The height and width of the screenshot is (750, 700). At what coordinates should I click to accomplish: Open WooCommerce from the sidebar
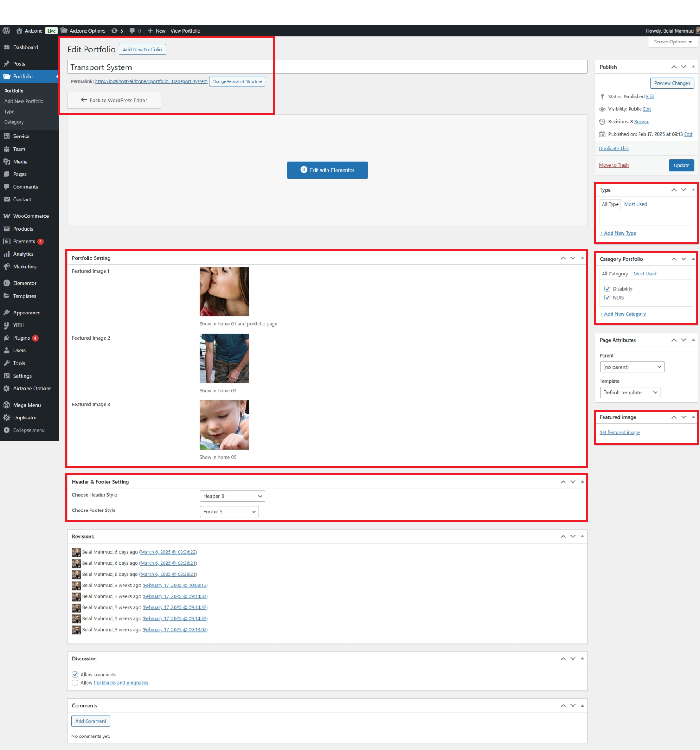[31, 216]
